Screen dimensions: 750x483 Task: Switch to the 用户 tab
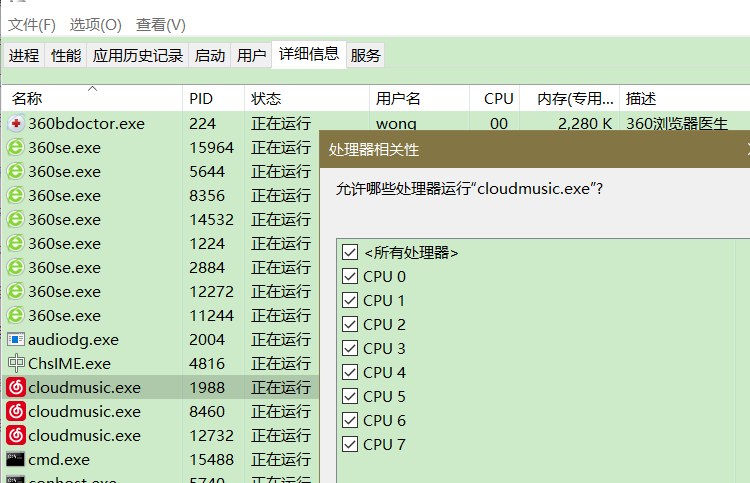[x=252, y=55]
